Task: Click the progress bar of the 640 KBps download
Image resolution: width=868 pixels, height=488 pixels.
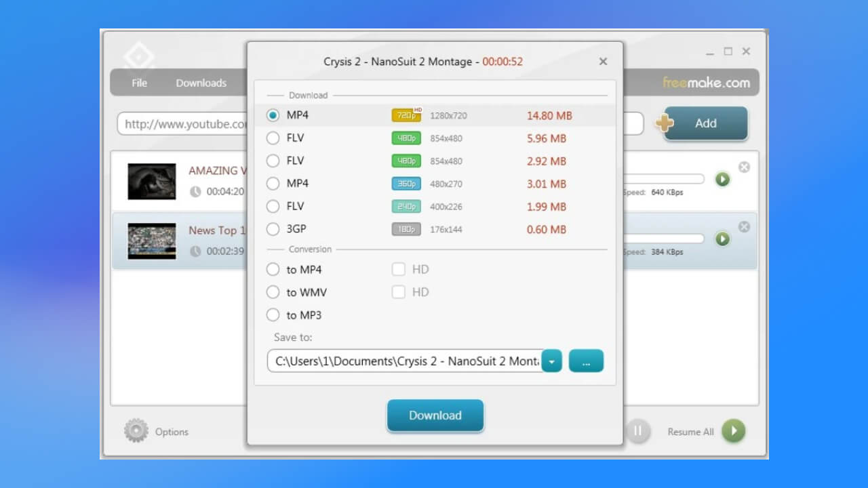Action: (x=664, y=179)
